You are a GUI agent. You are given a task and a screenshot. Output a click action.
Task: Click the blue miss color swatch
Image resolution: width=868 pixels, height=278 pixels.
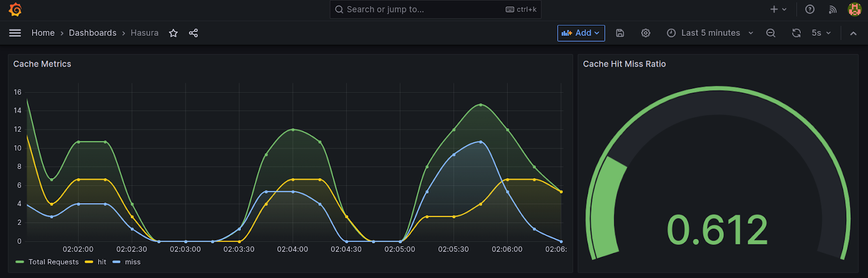pyautogui.click(x=117, y=262)
